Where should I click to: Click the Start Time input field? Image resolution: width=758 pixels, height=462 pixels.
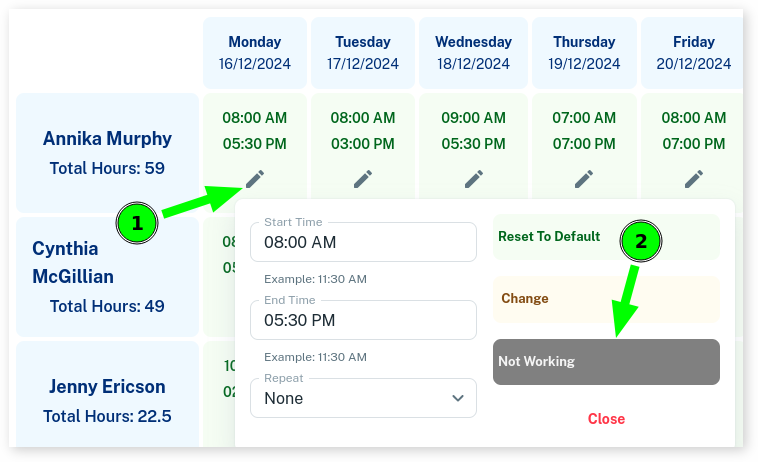click(363, 242)
